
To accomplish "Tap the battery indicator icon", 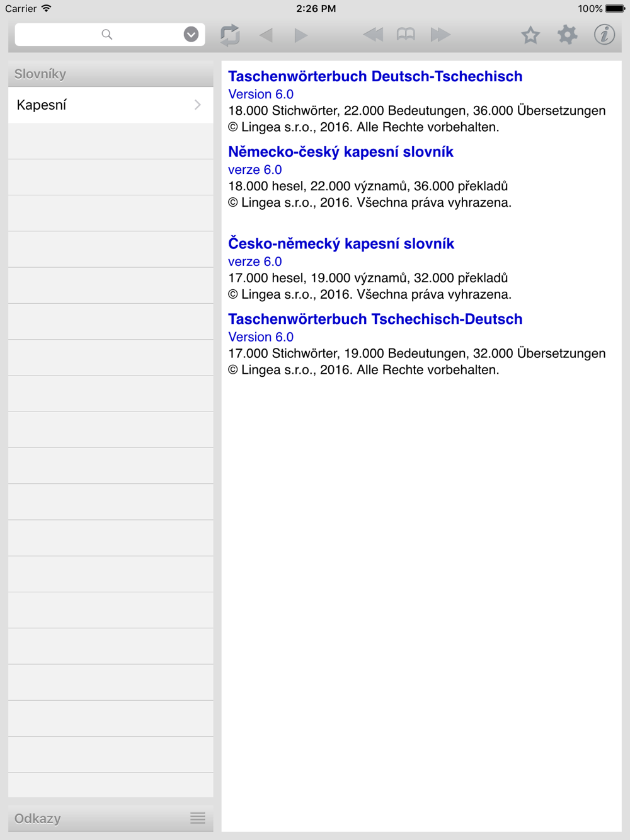I will coord(616,8).
